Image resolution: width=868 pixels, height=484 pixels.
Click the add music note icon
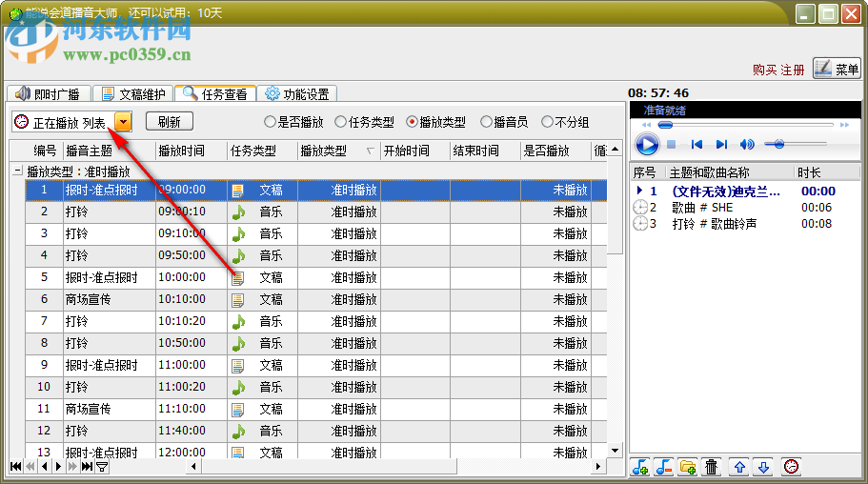640,467
